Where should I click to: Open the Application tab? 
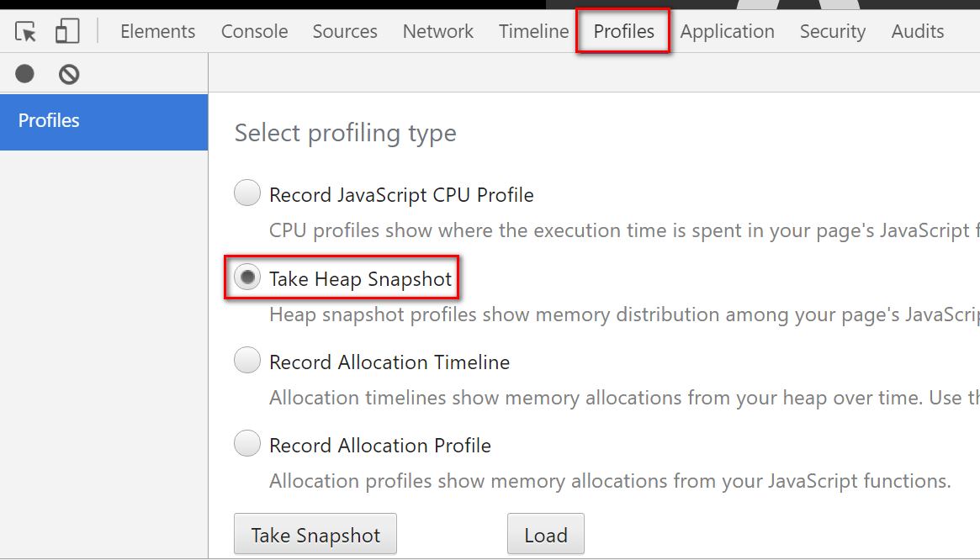coord(727,32)
